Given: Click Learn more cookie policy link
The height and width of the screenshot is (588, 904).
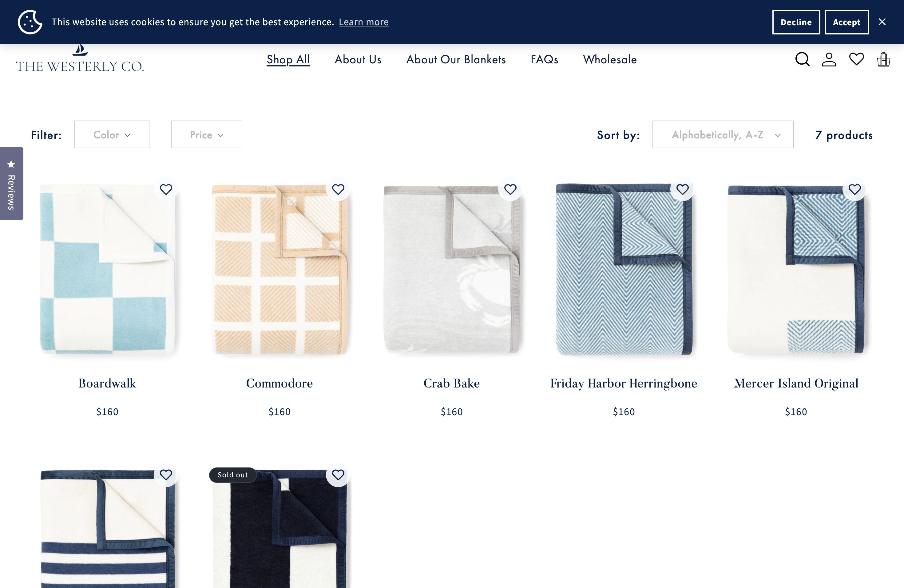Looking at the screenshot, I should (364, 22).
